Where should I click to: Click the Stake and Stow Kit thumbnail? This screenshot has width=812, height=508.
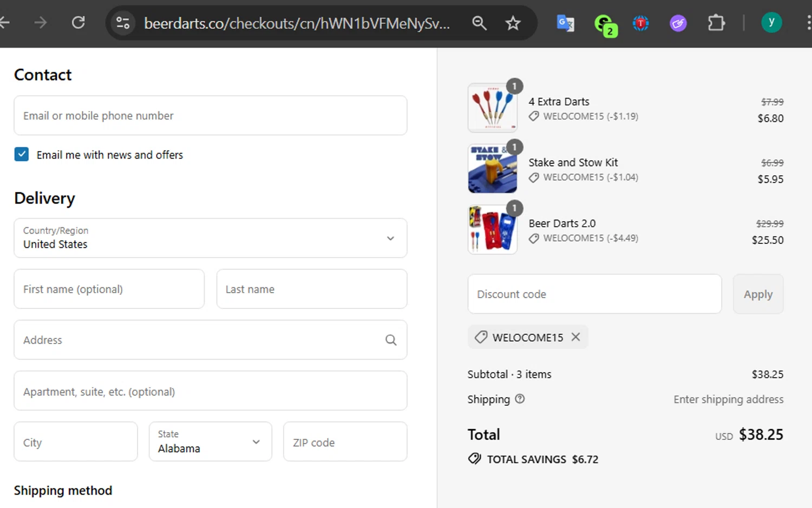[492, 168]
